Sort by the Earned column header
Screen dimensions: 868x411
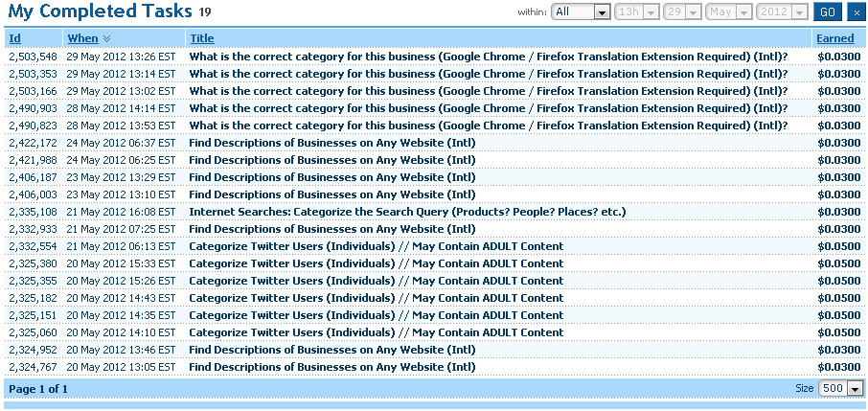(835, 38)
